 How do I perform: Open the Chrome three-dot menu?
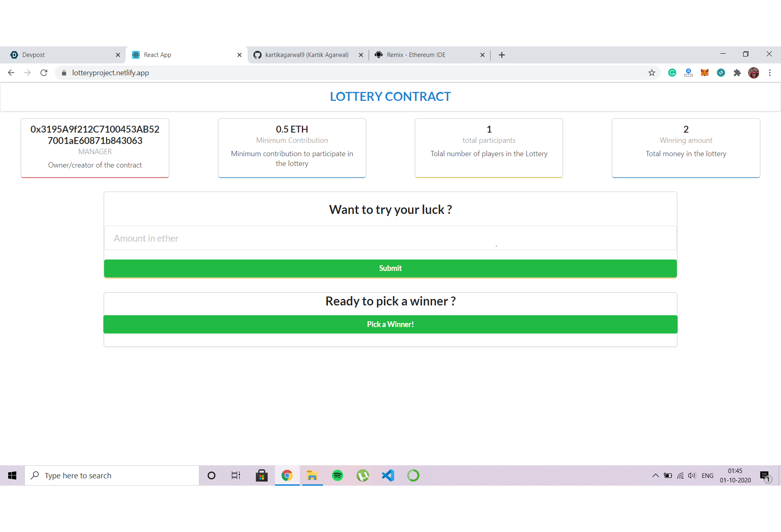770,73
